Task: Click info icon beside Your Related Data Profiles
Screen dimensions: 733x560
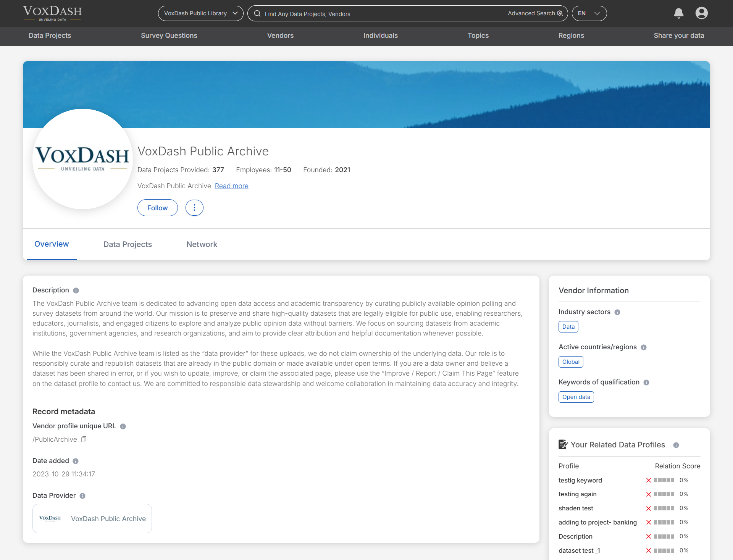Action: (676, 445)
